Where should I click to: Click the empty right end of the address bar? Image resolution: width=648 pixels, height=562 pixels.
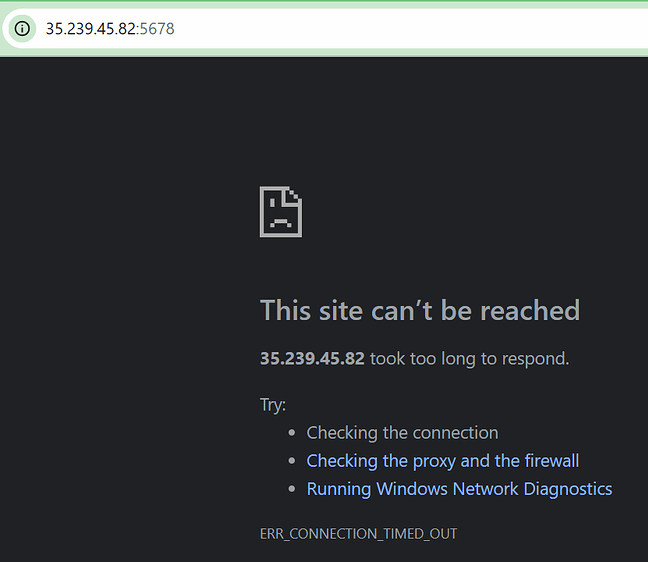click(x=560, y=28)
